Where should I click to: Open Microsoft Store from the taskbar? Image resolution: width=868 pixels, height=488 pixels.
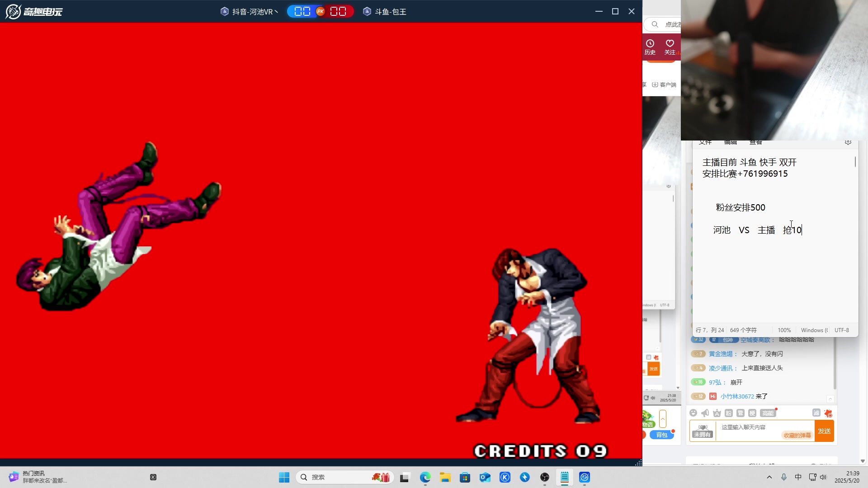(x=465, y=477)
